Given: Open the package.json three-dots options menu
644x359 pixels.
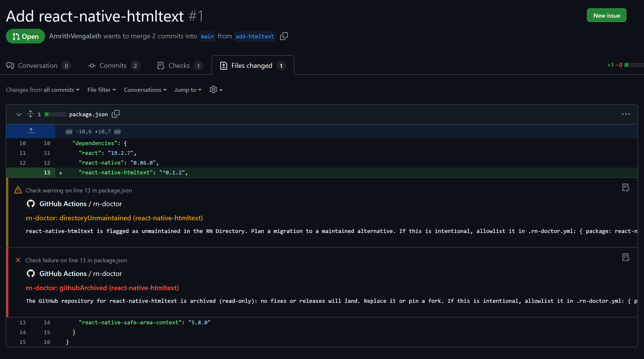Looking at the screenshot, I should (626, 114).
